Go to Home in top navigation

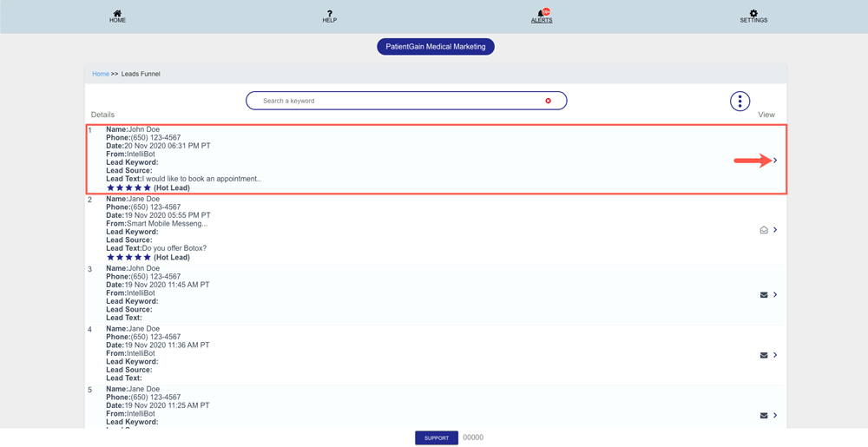[x=117, y=16]
